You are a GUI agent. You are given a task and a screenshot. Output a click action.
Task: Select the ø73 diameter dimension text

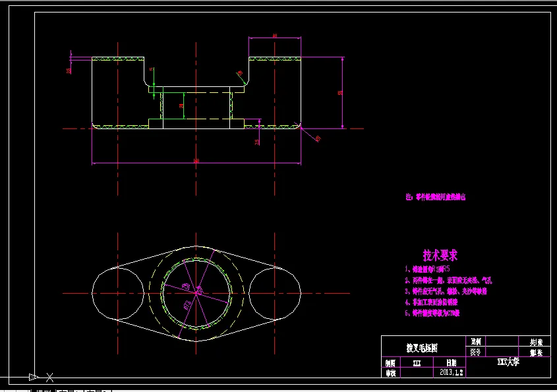pos(188,305)
